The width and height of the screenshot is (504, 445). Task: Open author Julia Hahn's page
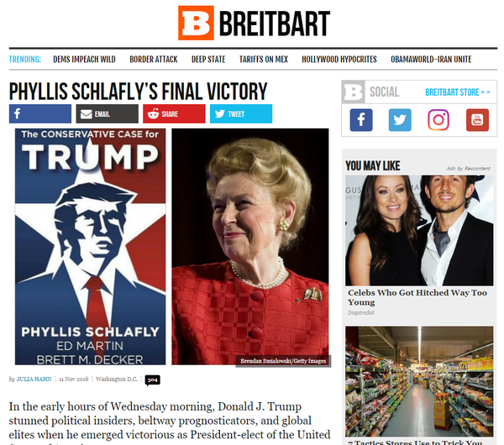click(x=34, y=380)
